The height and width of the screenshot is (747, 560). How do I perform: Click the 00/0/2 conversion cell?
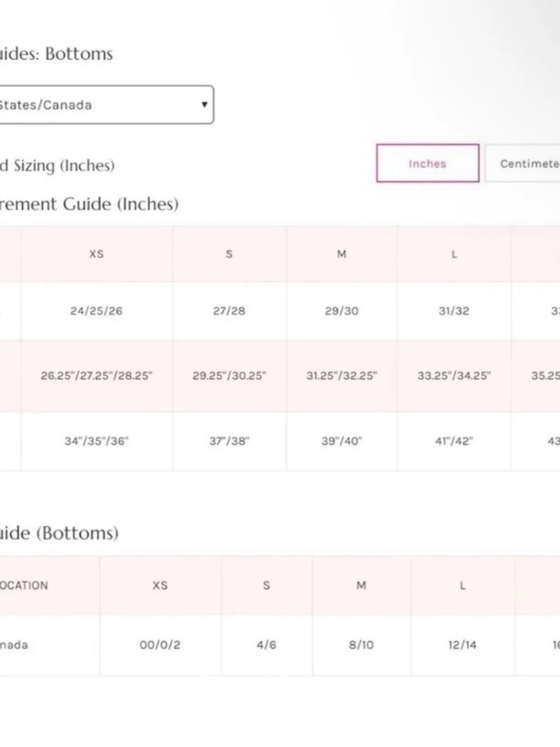pyautogui.click(x=160, y=645)
